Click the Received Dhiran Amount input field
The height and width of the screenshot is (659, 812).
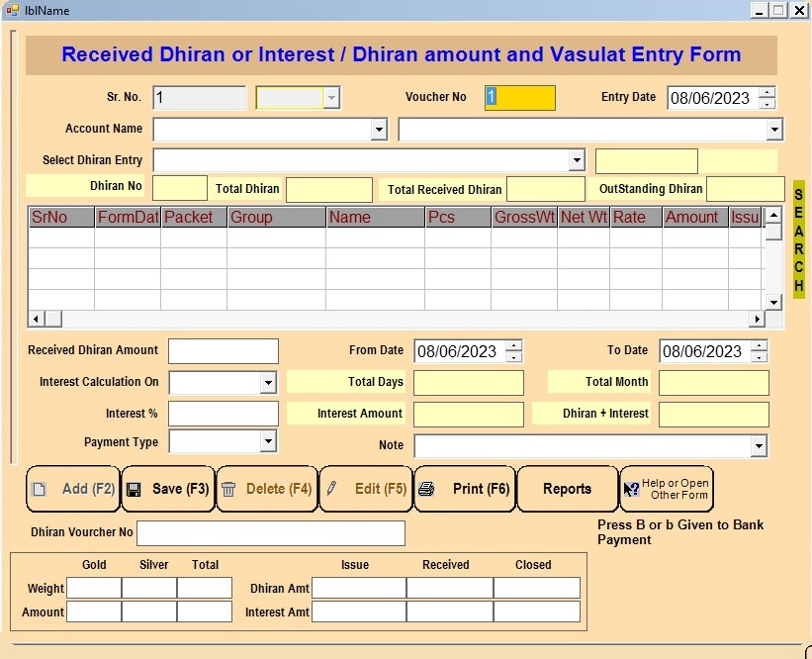pos(224,351)
